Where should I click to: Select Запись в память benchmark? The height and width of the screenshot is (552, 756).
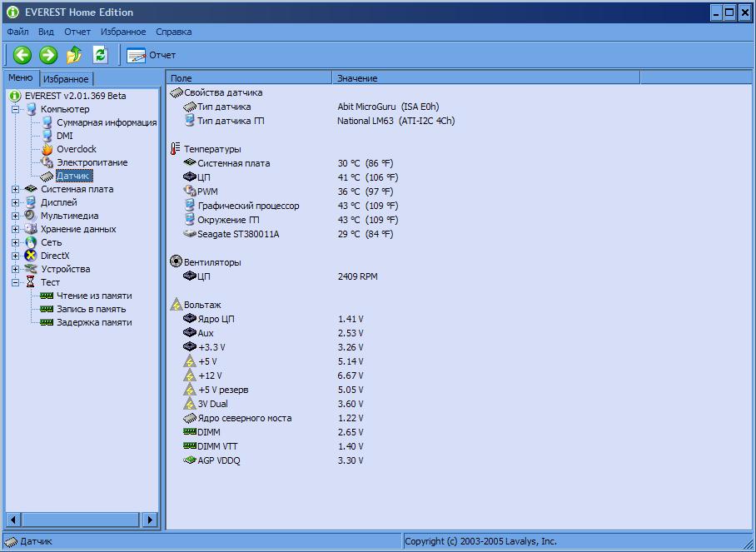(x=91, y=309)
